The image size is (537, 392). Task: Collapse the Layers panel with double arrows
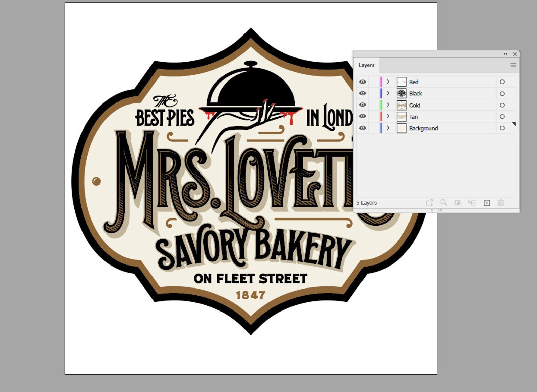(505, 54)
